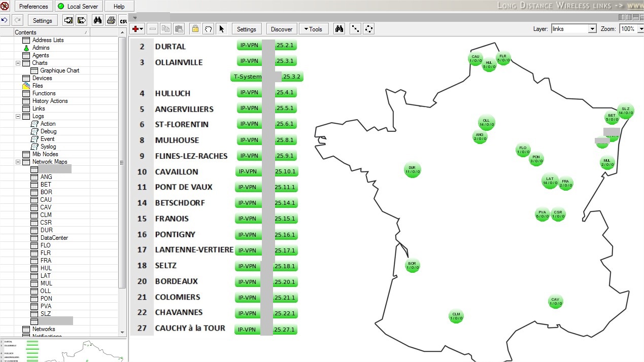Open the Tools dropdown menu
The width and height of the screenshot is (644, 362).
point(313,29)
